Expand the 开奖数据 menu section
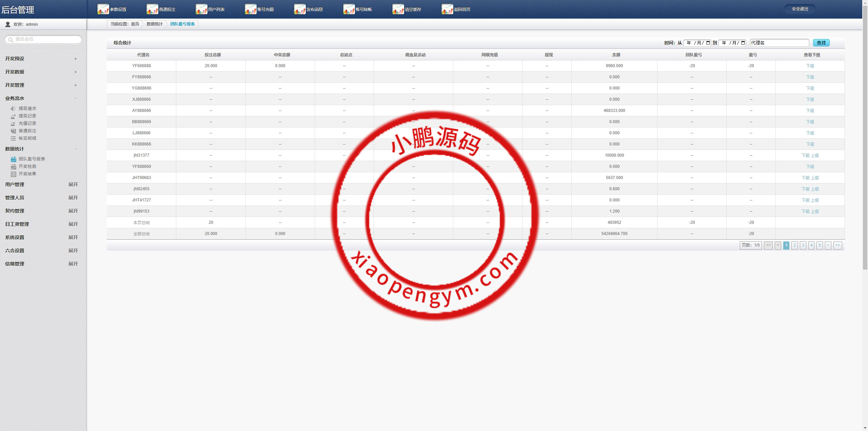The height and width of the screenshot is (431, 868). [x=75, y=72]
